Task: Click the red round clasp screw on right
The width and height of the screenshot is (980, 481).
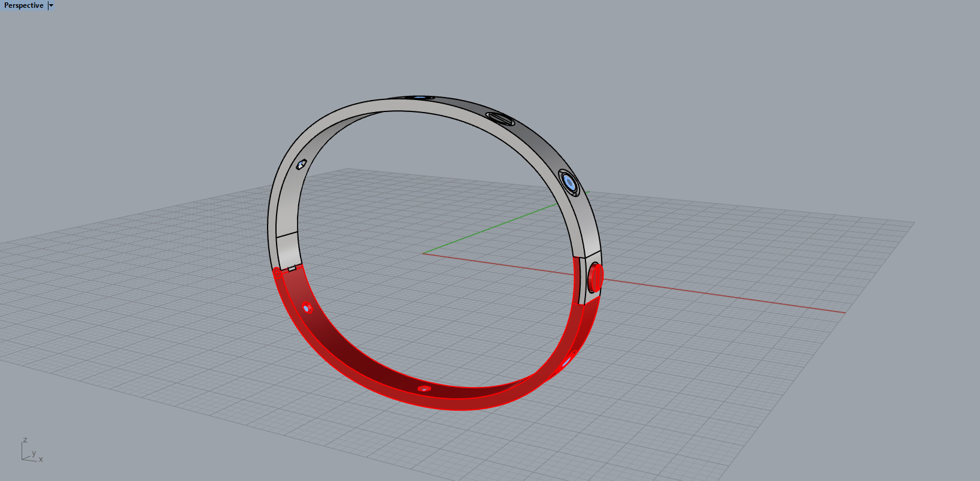Action: pos(595,278)
